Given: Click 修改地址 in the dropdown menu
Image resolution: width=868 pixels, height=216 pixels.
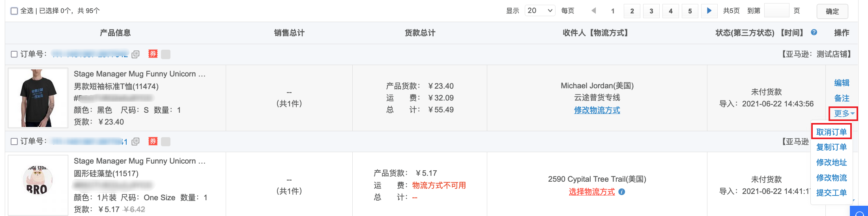Looking at the screenshot, I should point(831,162).
